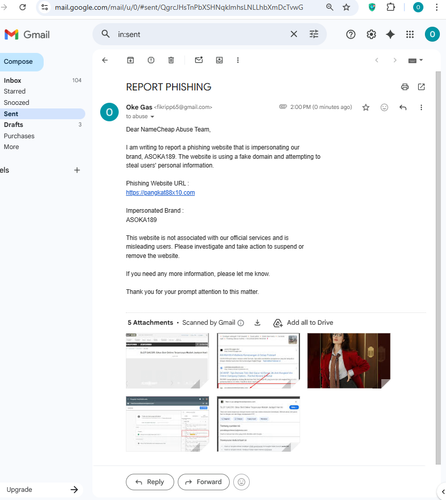This screenshot has width=446, height=500.
Task: Open Chrome profile avatar in toolbar
Action: [x=418, y=7]
